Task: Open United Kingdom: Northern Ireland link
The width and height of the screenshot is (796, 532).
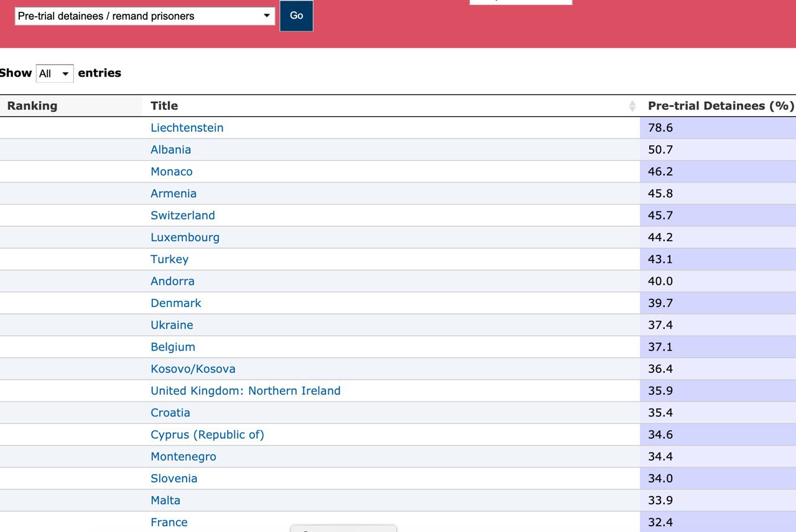Action: [245, 391]
